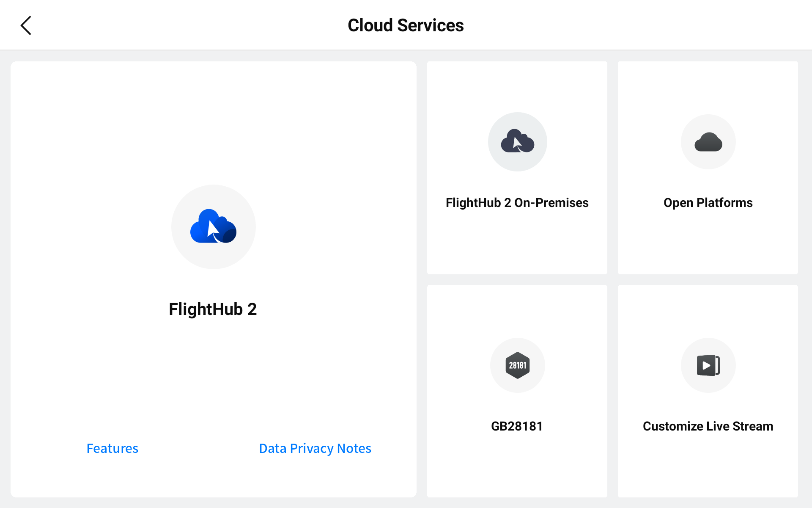Open the Customize Live Stream play icon

pyautogui.click(x=708, y=365)
